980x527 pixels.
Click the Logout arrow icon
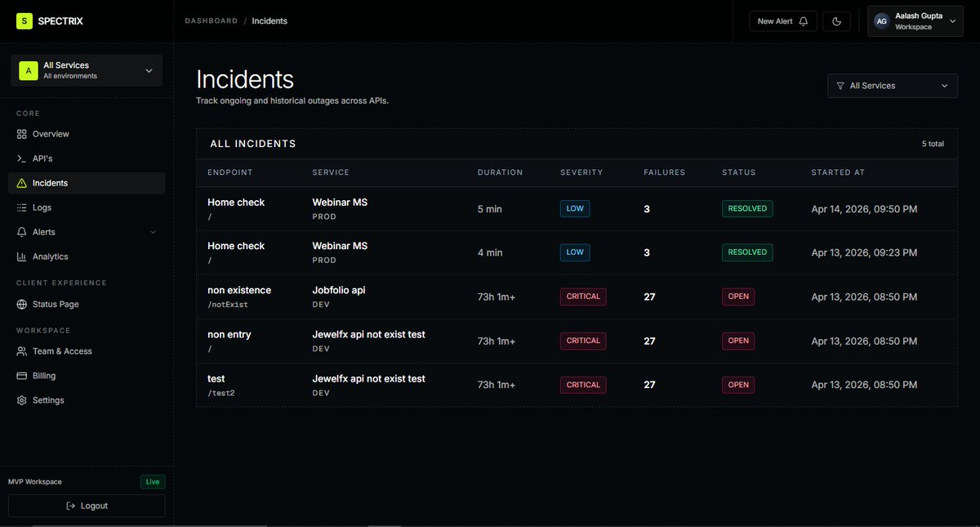tap(71, 506)
